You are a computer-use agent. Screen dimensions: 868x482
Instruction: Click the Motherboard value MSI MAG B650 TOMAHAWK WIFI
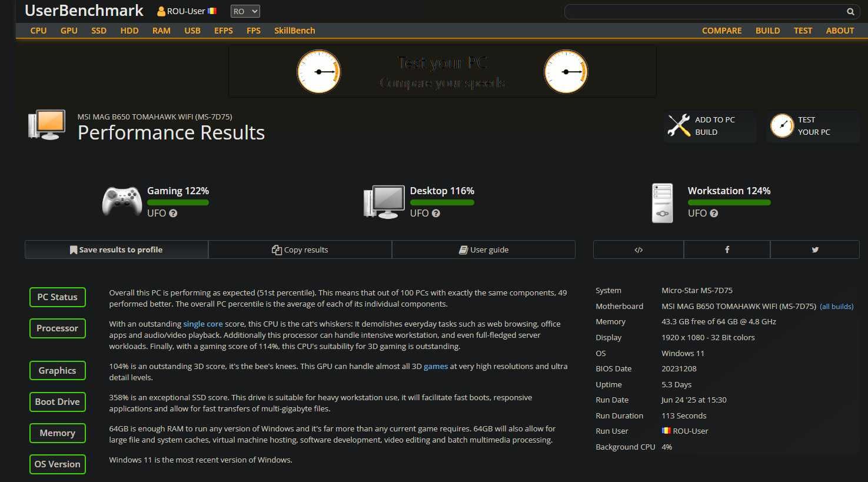tap(739, 306)
